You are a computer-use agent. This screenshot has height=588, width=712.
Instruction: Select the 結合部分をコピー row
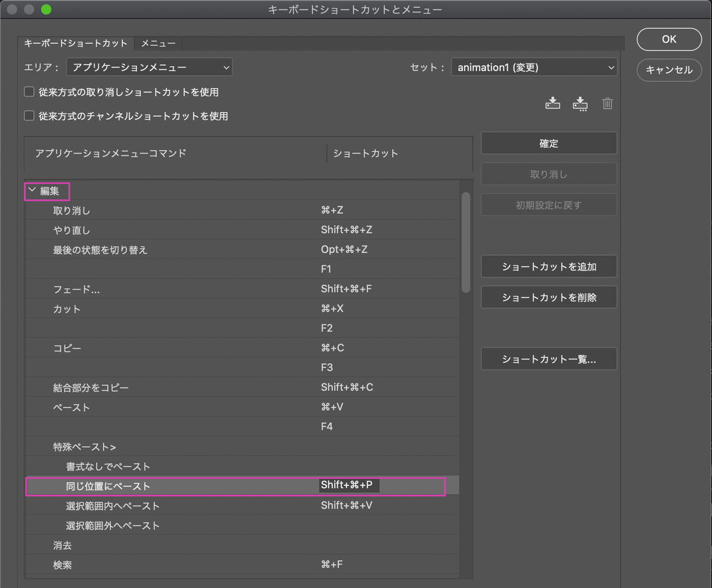(x=241, y=387)
